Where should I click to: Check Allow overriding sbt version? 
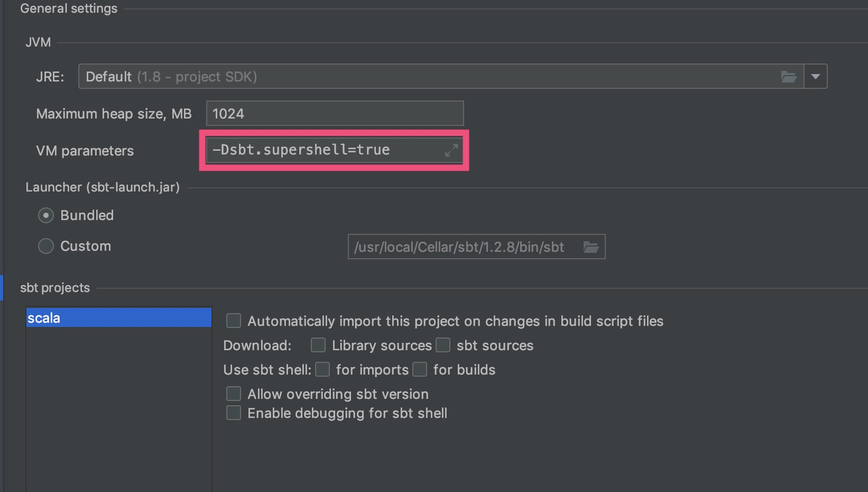click(x=233, y=394)
